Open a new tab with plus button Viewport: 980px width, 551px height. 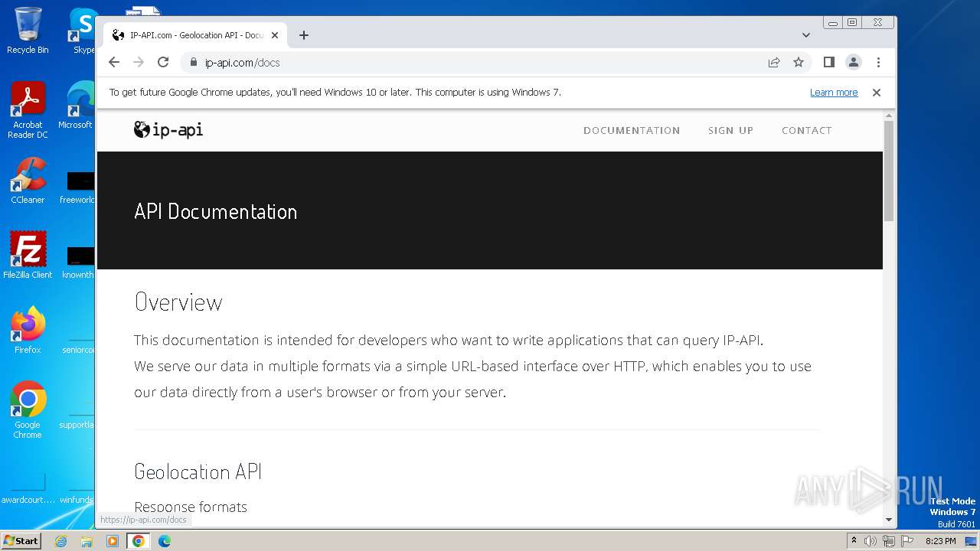point(304,35)
